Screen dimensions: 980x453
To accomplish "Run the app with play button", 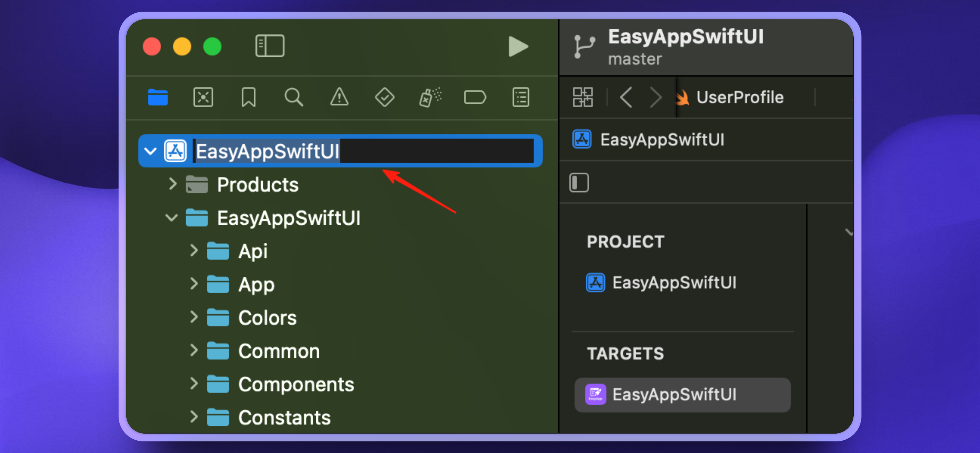I will pyautogui.click(x=518, y=47).
